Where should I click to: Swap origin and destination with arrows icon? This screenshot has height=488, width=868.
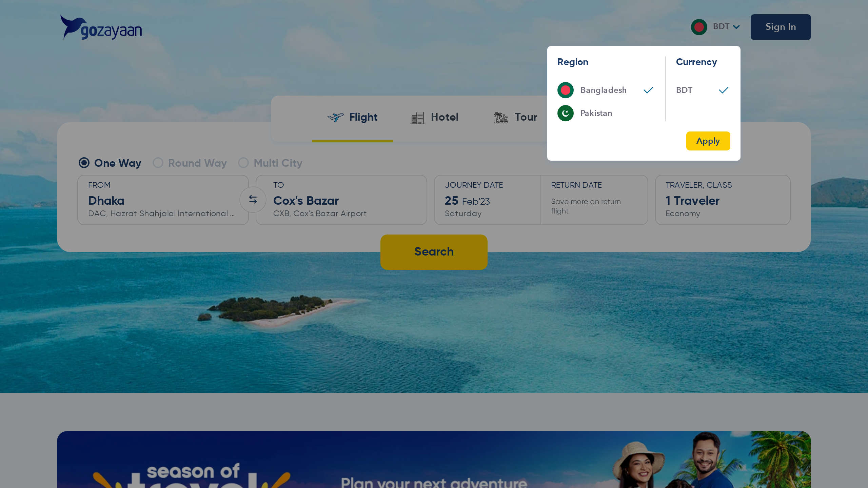(x=253, y=200)
